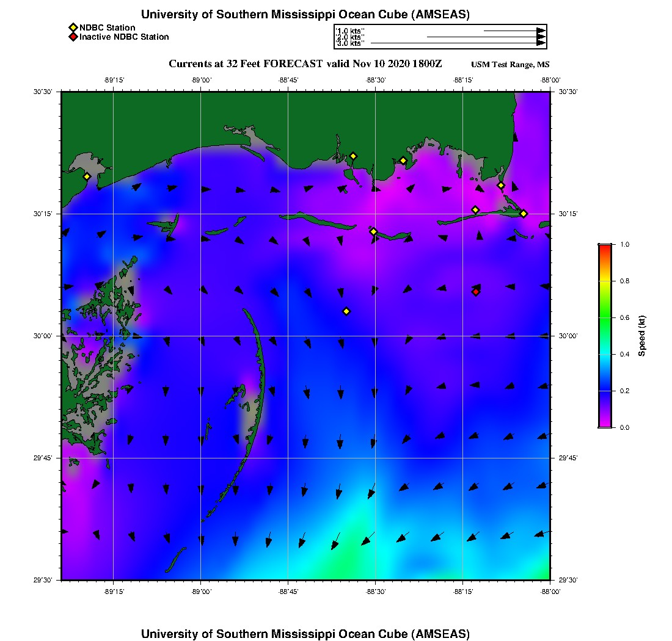Screen dimensions: 672x641
Task: Click the bottom 'Ocean Cube (AMSEAS)' title
Action: [305, 634]
